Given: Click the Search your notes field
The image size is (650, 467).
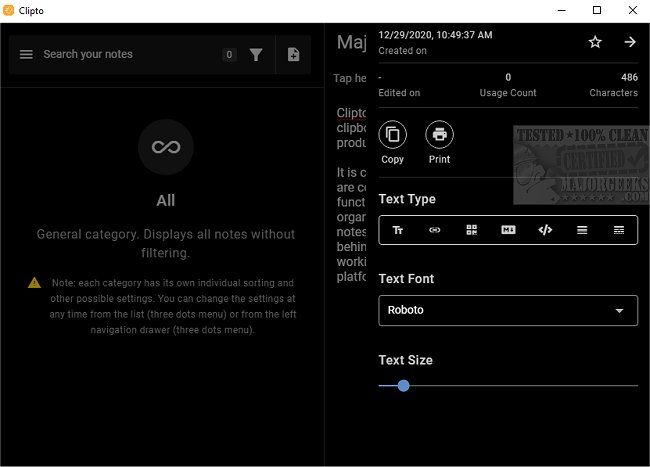Looking at the screenshot, I should coord(88,54).
